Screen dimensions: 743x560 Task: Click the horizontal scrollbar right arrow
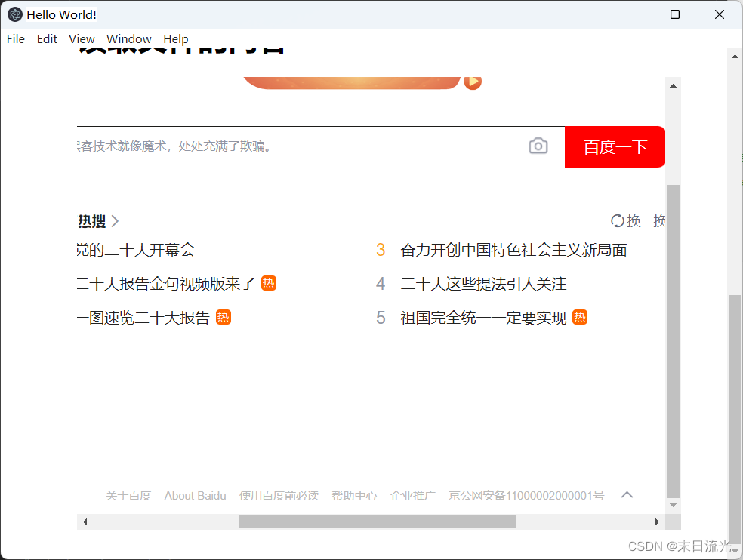tap(657, 522)
